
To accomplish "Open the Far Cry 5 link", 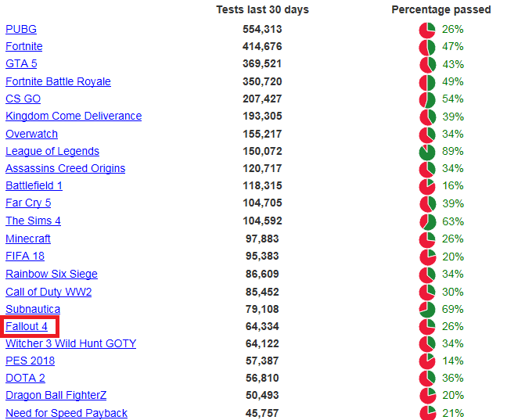I will pos(28,203).
